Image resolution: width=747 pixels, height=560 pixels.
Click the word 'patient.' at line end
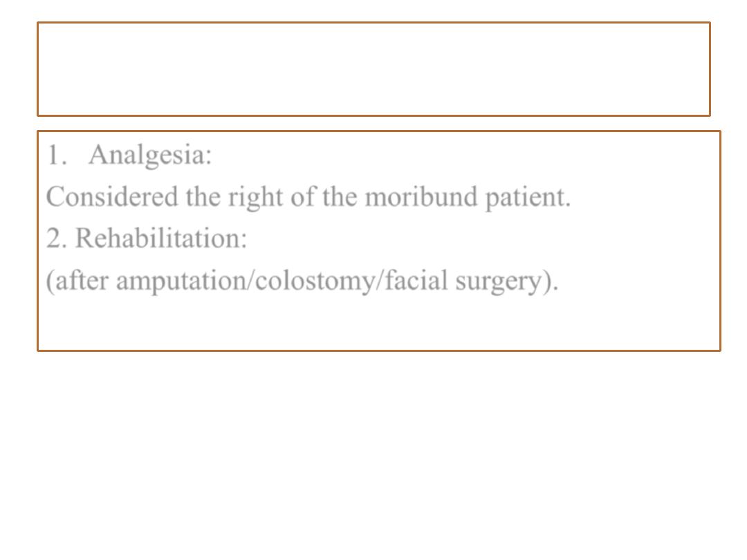click(528, 197)
